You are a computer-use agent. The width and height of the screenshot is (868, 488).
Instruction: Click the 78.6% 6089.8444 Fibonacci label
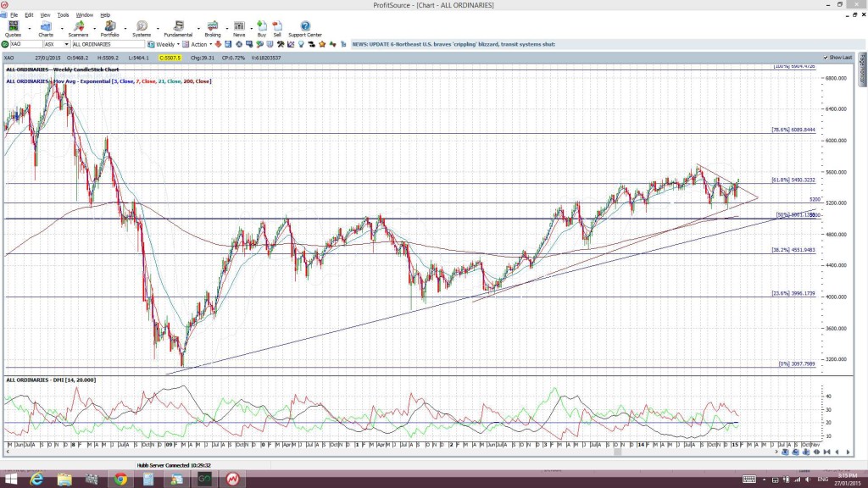793,130
